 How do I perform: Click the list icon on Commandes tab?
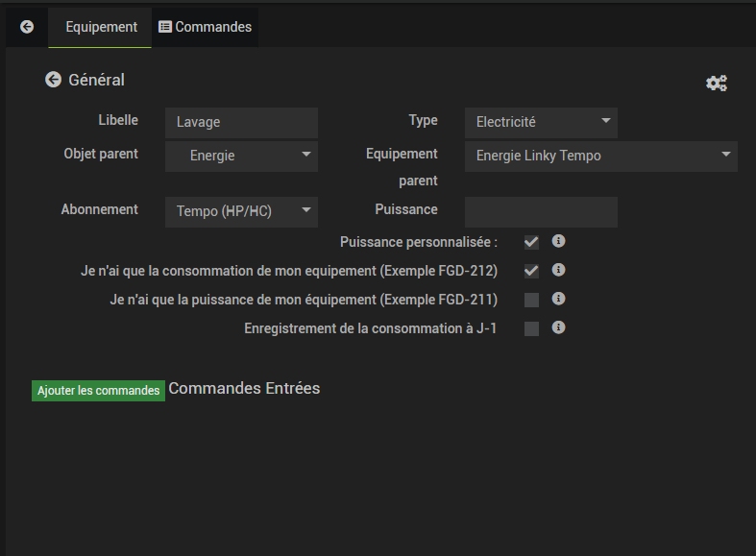coord(165,27)
